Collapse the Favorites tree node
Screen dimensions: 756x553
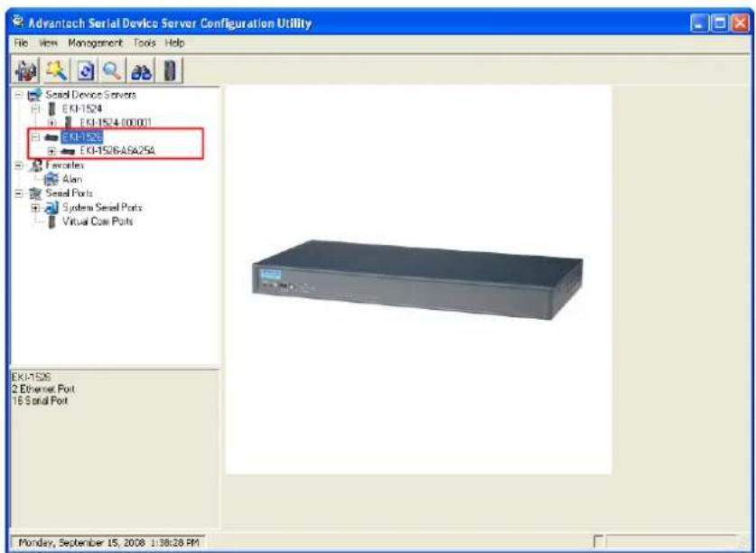click(x=18, y=165)
